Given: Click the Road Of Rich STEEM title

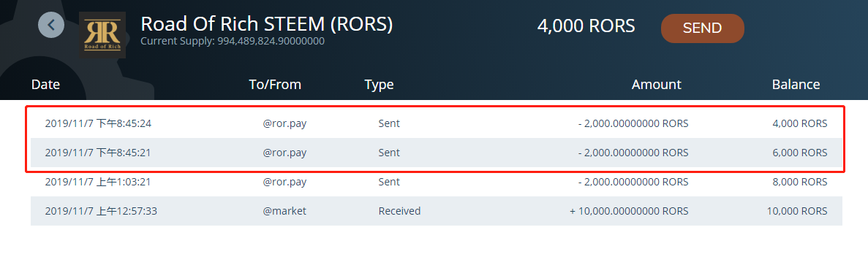Looking at the screenshot, I should pyautogui.click(x=266, y=24).
